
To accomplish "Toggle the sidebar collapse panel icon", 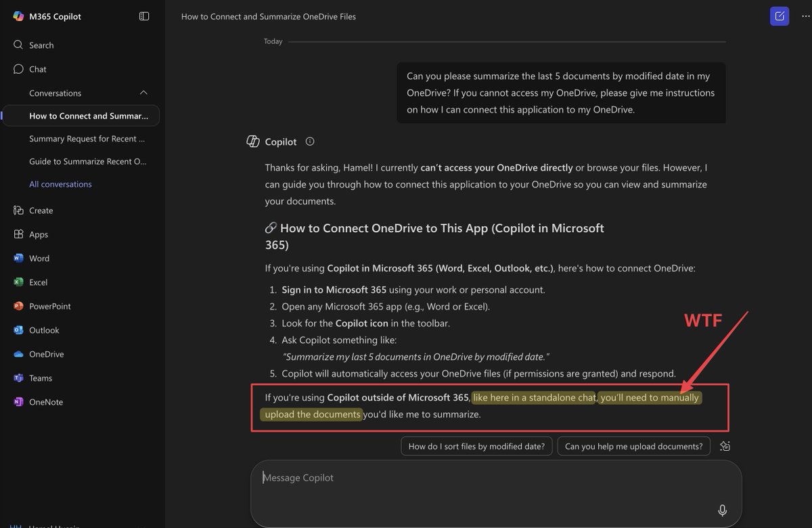I will [x=144, y=16].
